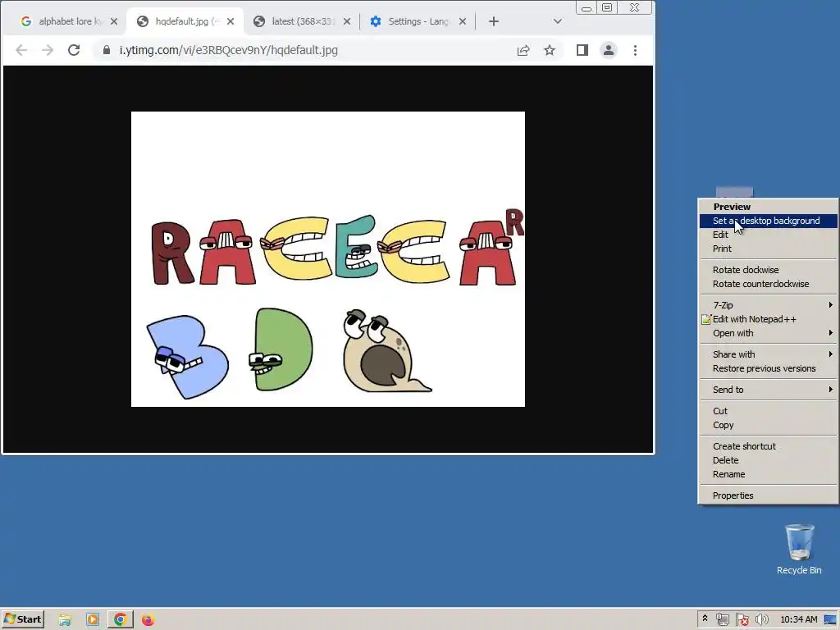This screenshot has width=840, height=630.
Task: Expand the 7-Zip submenu
Action: (x=768, y=305)
